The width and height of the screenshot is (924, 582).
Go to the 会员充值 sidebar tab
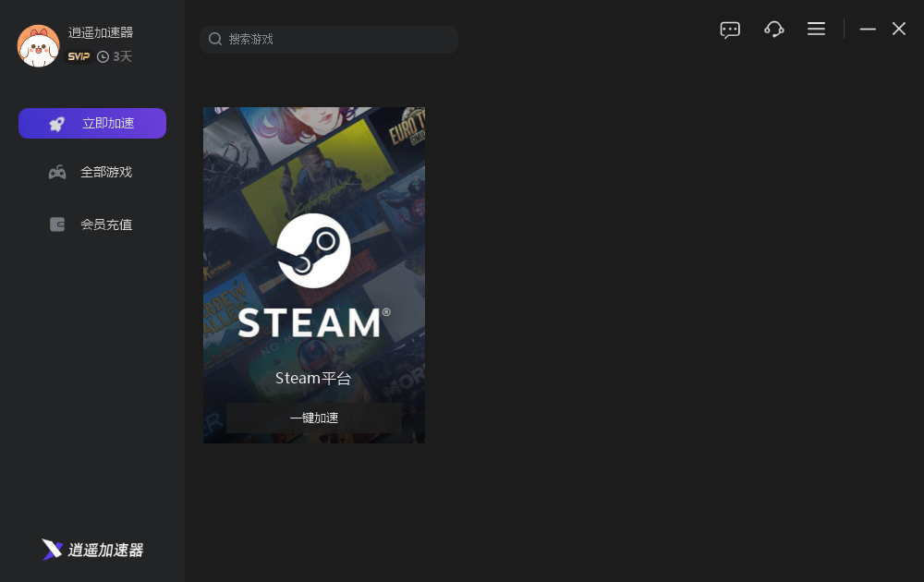pyautogui.click(x=92, y=224)
